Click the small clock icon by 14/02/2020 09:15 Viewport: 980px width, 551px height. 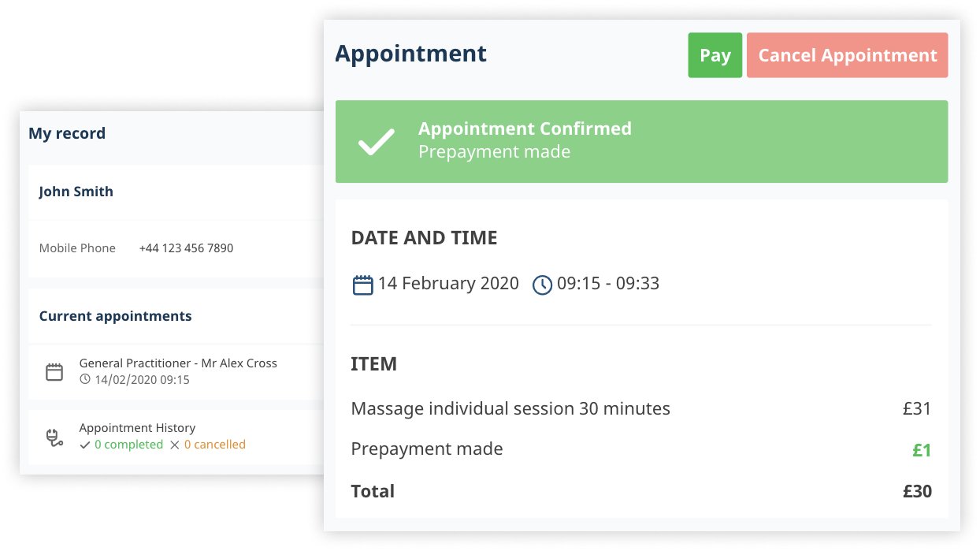(x=85, y=380)
